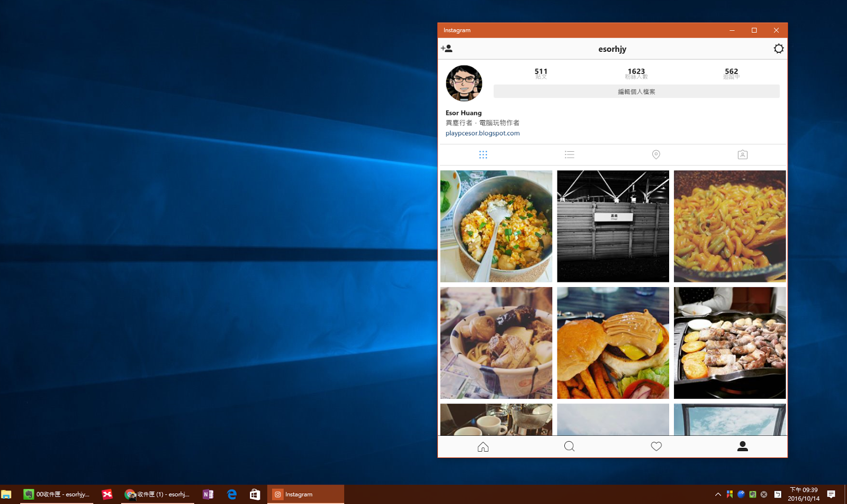
Task: View the 511 posts count
Action: (x=541, y=73)
